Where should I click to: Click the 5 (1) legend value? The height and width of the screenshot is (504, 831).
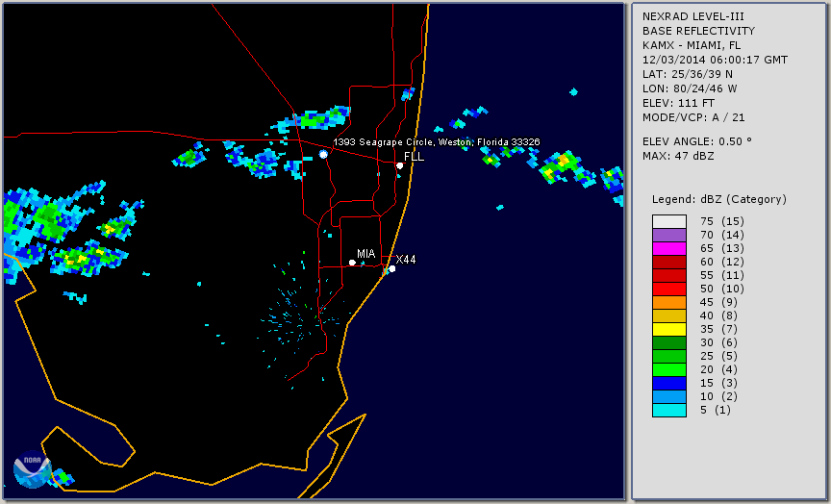click(x=715, y=410)
